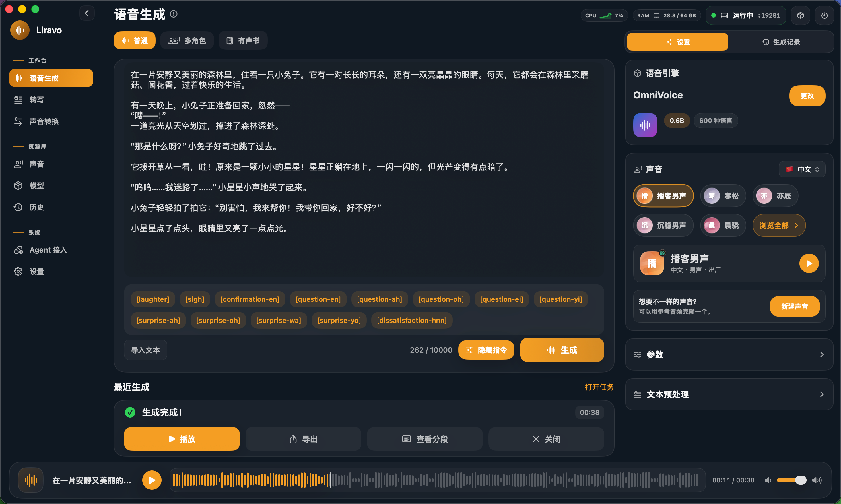Toggle 隐藏指令 to hide tags
Image resolution: width=841 pixels, height=504 pixels.
tap(486, 350)
